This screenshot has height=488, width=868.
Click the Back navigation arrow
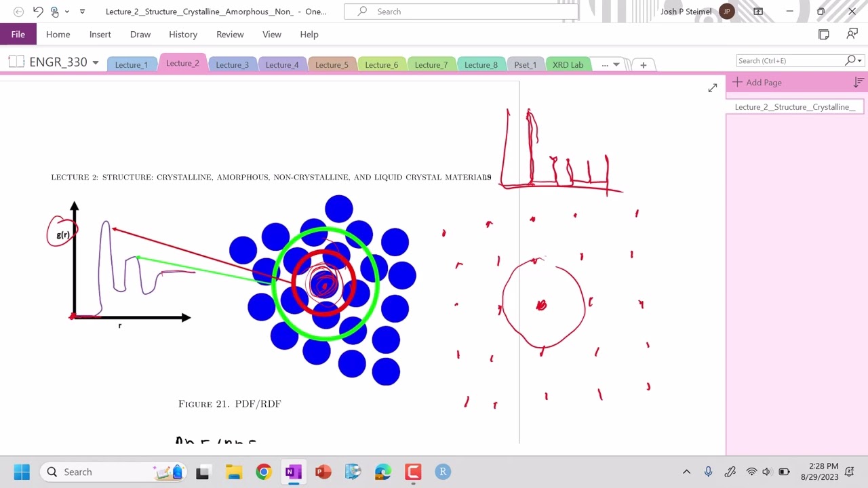18,12
